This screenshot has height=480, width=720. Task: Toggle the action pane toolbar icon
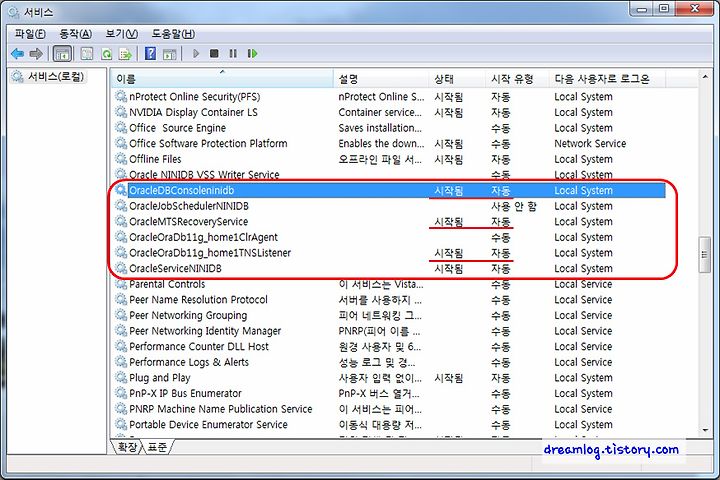click(169, 54)
